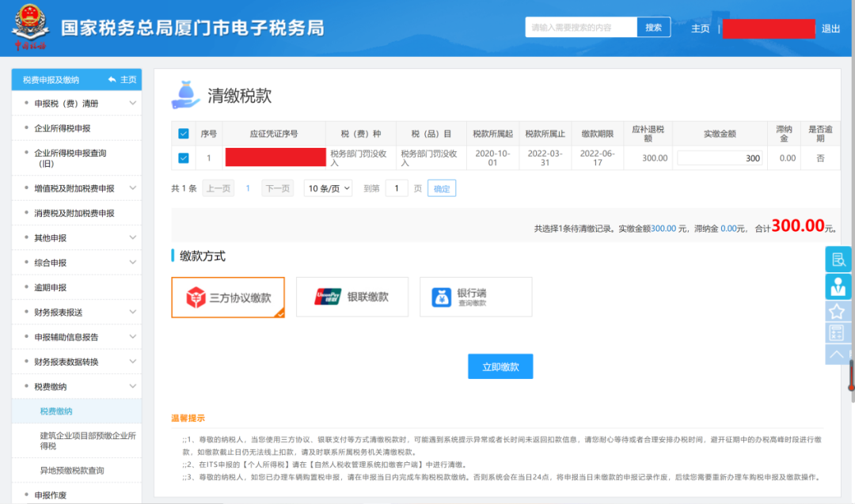This screenshot has height=504, width=855.
Task: Uncheck the row 1 checkbox
Action: [183, 158]
